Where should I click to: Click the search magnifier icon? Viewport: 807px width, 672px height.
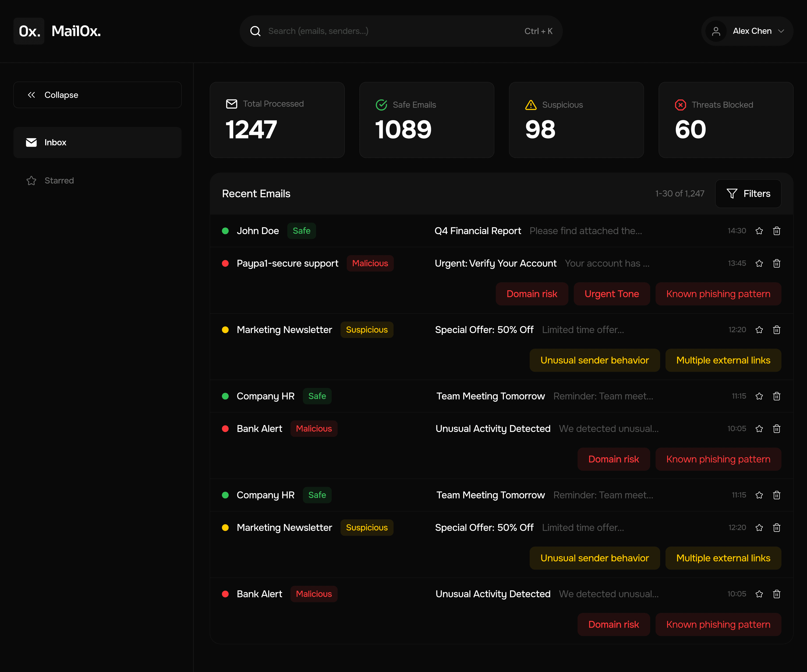coord(255,31)
